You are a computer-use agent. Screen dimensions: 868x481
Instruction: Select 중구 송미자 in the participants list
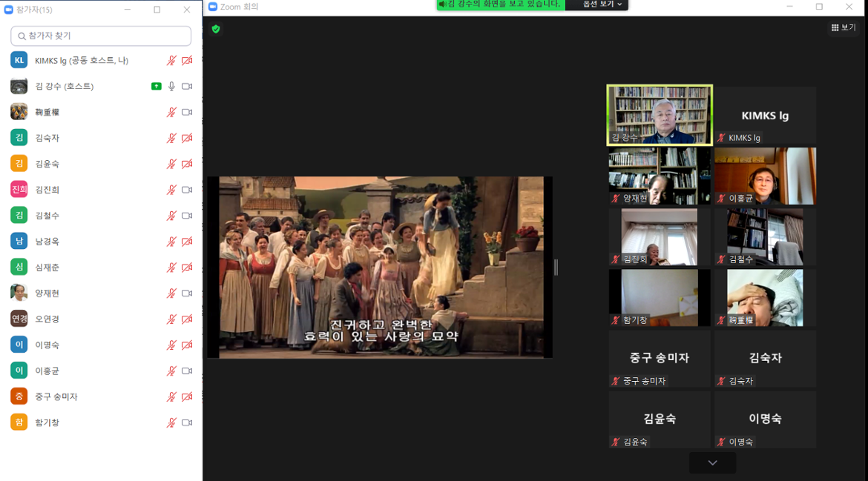56,397
